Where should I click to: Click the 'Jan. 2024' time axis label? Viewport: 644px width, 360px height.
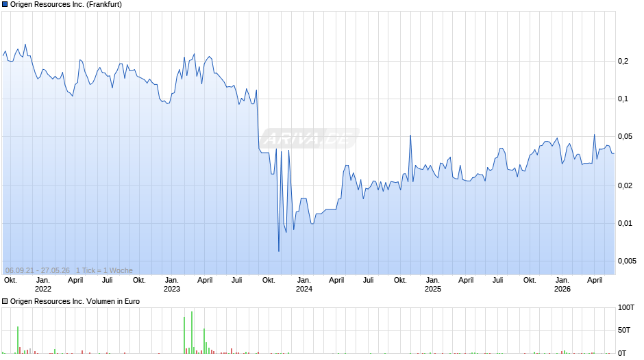304,285
